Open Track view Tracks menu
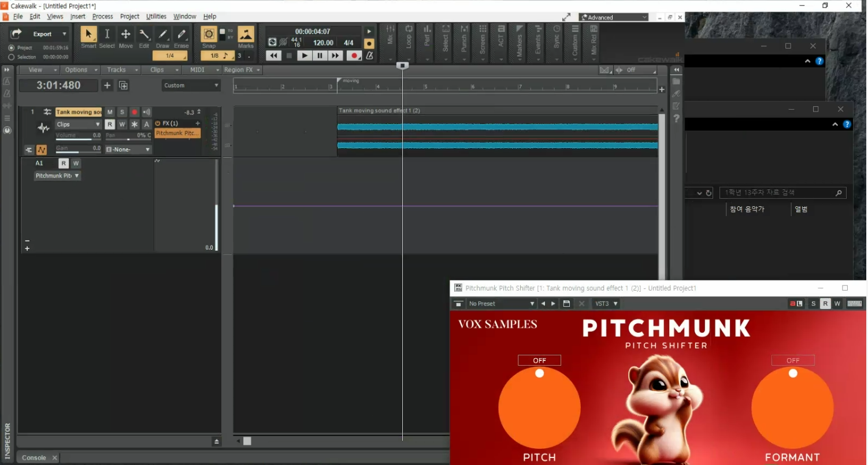 point(121,70)
